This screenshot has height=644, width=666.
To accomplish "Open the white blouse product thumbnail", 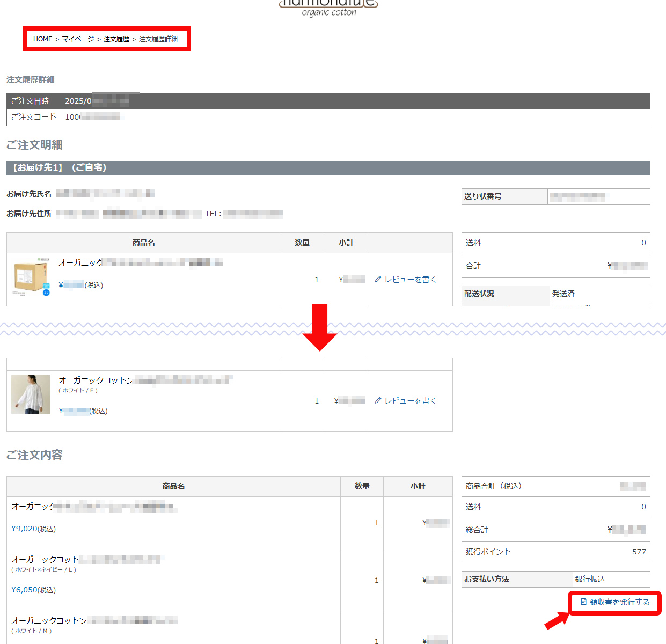I will [x=31, y=394].
